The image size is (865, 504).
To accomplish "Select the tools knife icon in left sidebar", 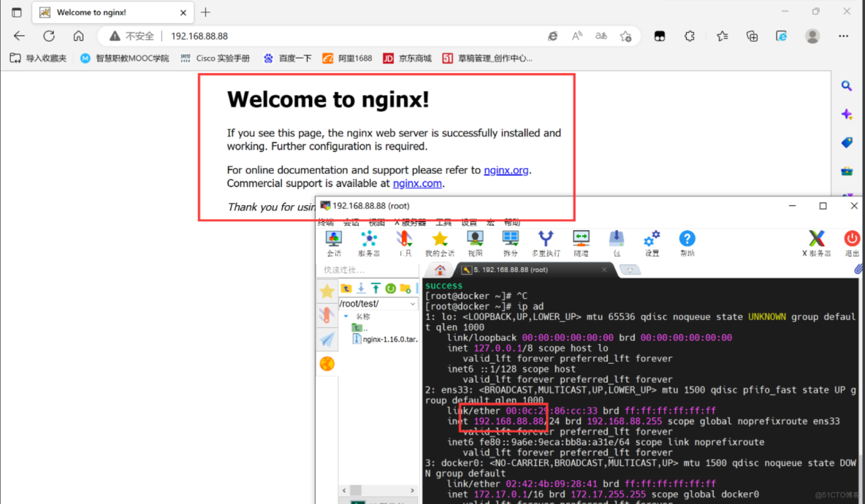I will [x=327, y=316].
